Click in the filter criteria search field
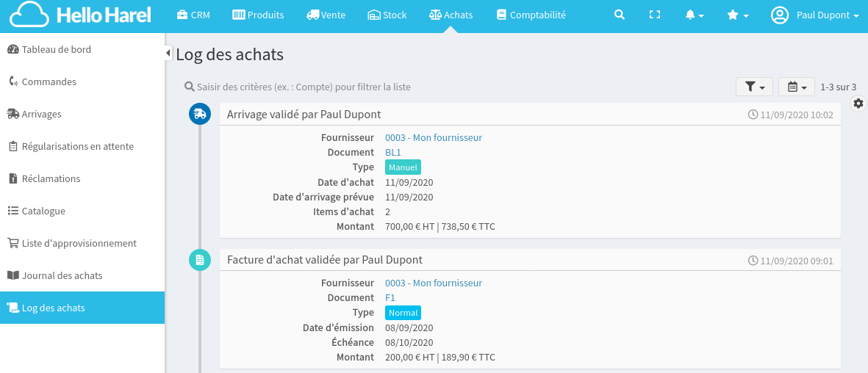Viewport: 868px width, 373px height. 303,87
